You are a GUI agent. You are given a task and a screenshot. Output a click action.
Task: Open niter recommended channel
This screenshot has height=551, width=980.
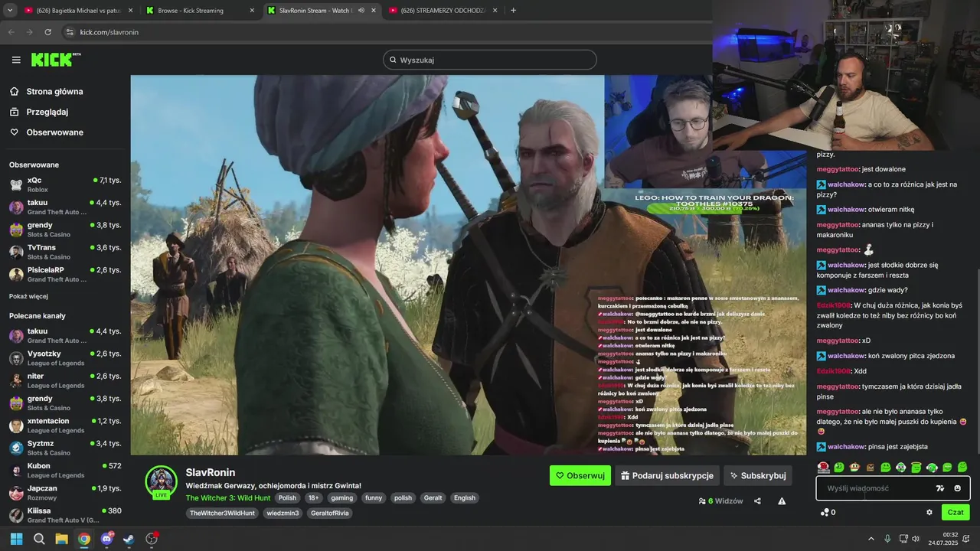coord(65,380)
